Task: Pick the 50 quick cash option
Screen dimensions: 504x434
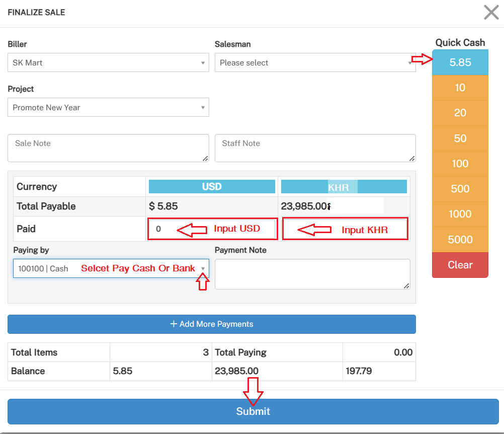Action: [x=460, y=138]
